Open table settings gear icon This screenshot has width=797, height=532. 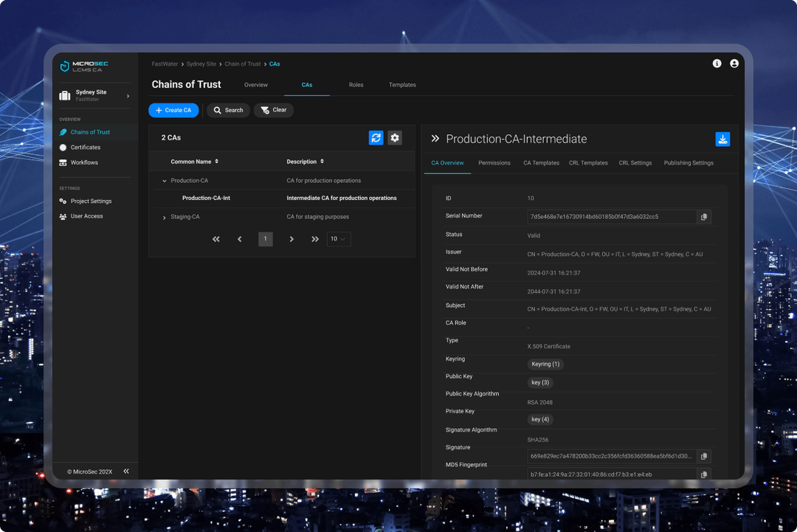pos(395,138)
